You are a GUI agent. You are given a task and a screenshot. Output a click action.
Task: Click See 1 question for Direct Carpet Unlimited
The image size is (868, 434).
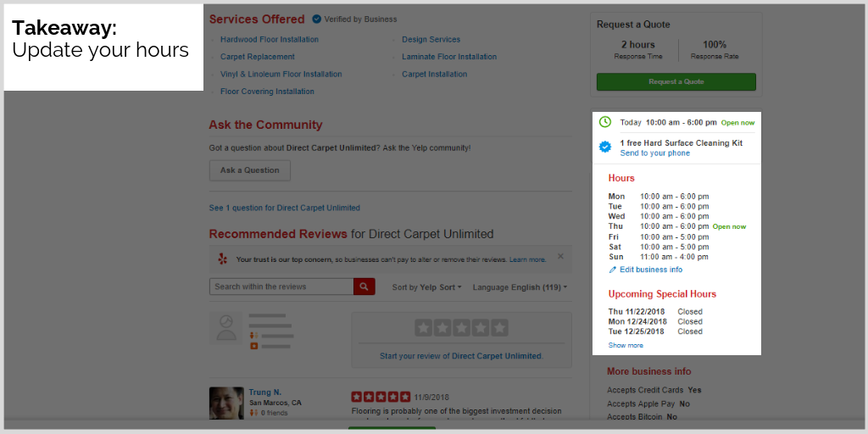[285, 208]
